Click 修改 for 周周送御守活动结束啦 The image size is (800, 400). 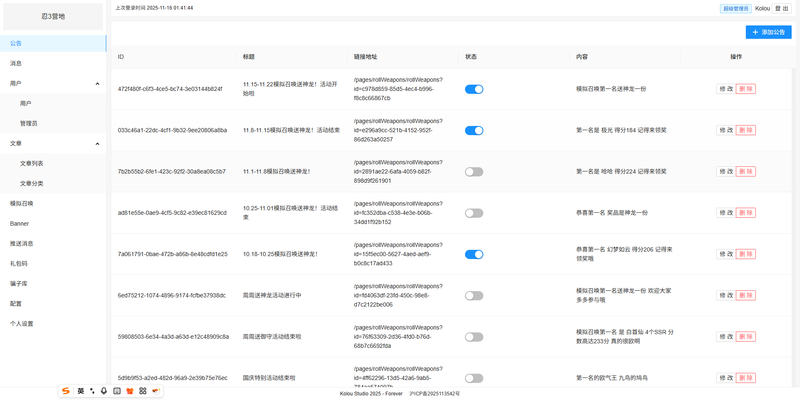[x=726, y=337]
